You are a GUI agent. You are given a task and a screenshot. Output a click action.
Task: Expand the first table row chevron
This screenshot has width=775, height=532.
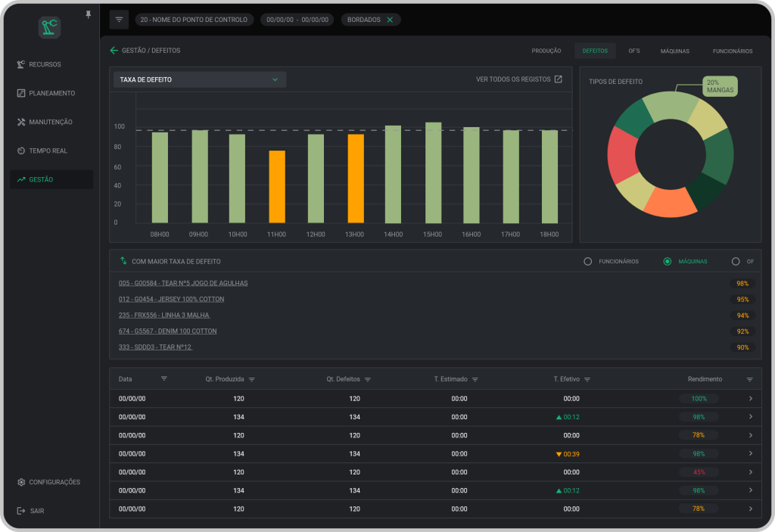pyautogui.click(x=750, y=398)
